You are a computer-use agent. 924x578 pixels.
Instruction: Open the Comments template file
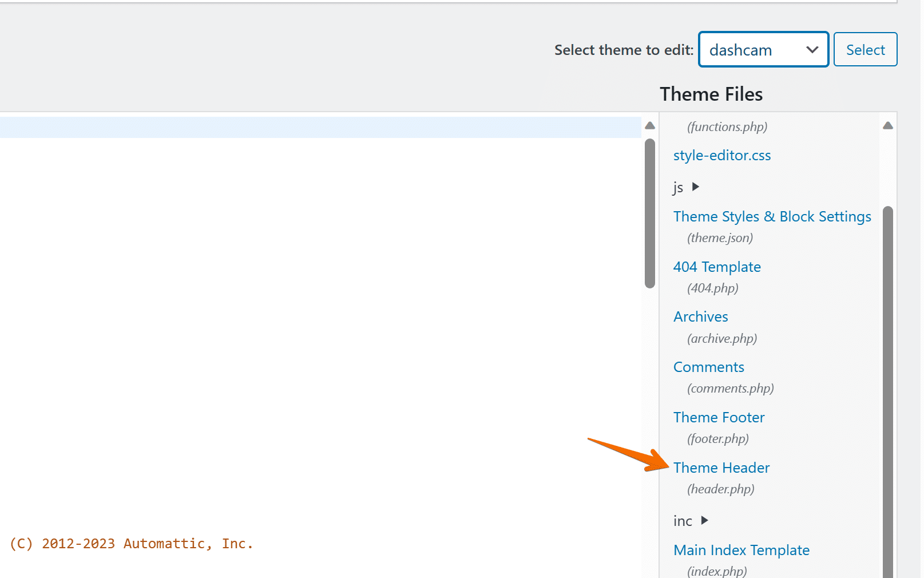(x=708, y=367)
